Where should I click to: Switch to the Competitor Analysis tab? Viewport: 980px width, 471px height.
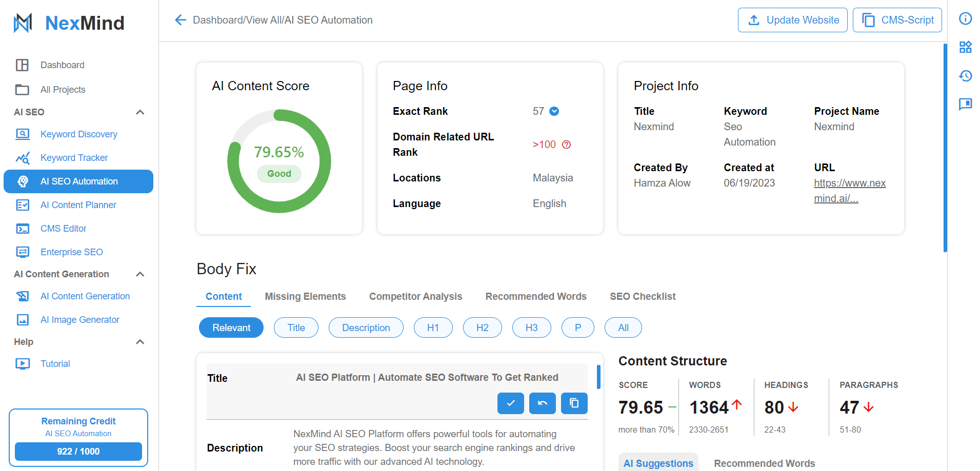(415, 296)
